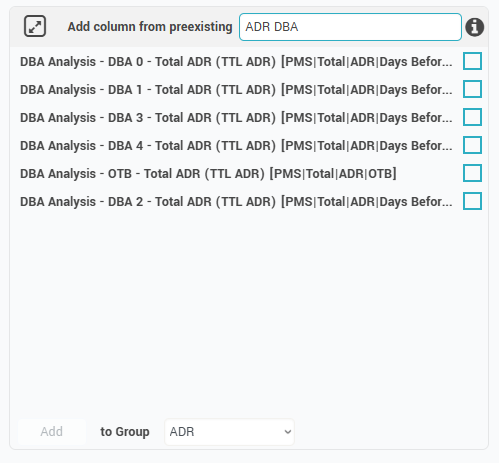Select the DBA Analysis - DBA 0 row text
499x463 pixels.
tap(236, 62)
